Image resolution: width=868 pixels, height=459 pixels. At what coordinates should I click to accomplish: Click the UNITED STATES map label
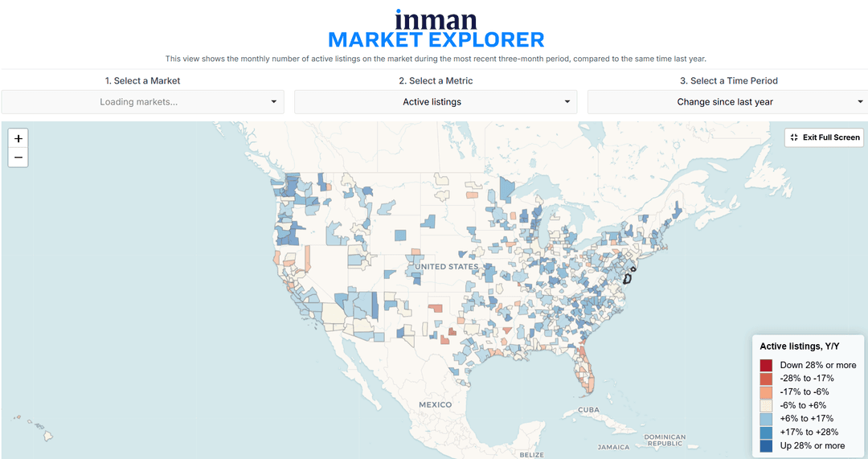point(447,266)
